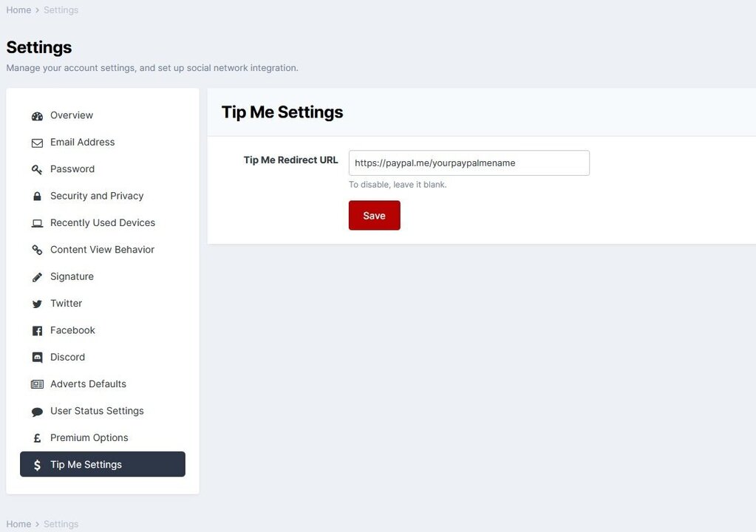Click the envelope icon for Email Address
Image resolution: width=756 pixels, height=532 pixels.
coord(37,143)
